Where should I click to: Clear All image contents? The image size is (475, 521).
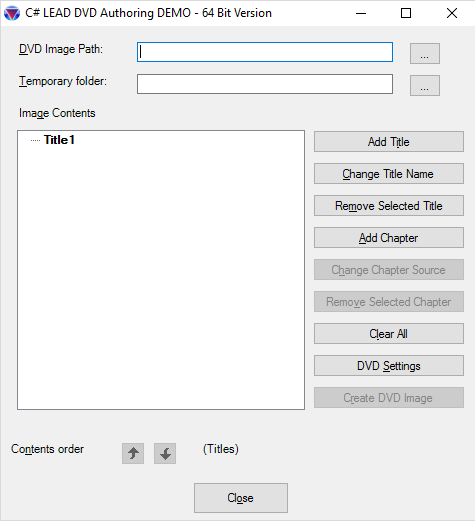389,334
